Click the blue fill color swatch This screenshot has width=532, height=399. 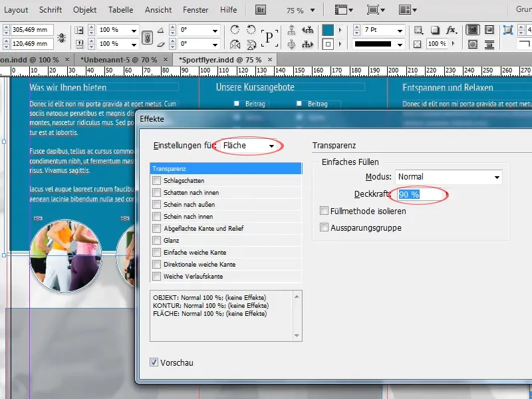pos(327,30)
